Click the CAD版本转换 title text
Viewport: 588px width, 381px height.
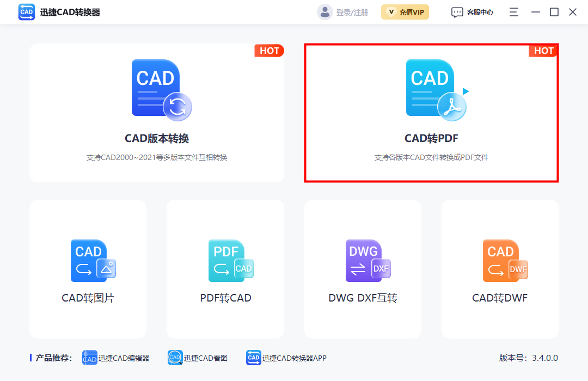point(157,138)
